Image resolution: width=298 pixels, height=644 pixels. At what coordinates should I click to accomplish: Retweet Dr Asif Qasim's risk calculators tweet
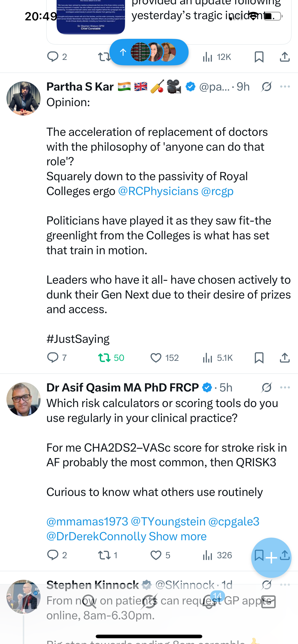click(104, 555)
